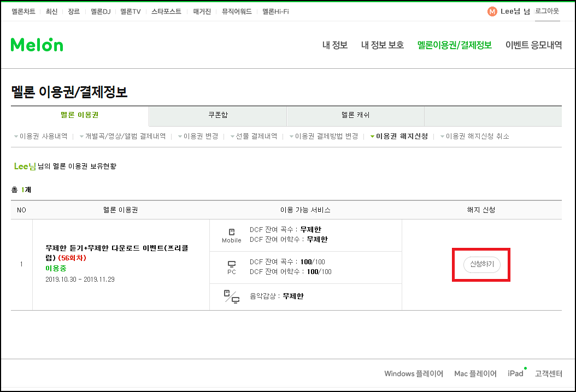Open 개별곡/영상/앨범 결제내역 submenu

tap(125, 136)
